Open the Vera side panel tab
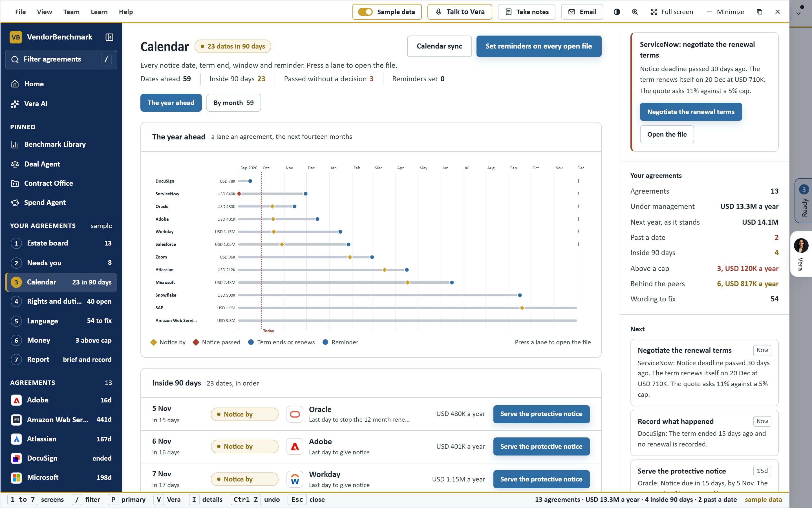 tap(801, 254)
